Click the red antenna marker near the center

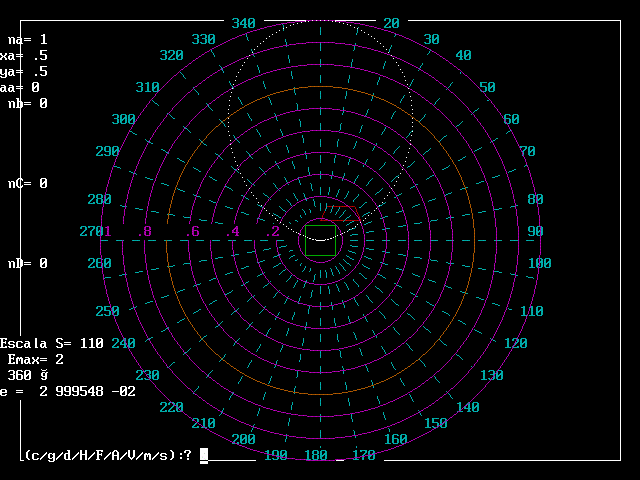340,213
